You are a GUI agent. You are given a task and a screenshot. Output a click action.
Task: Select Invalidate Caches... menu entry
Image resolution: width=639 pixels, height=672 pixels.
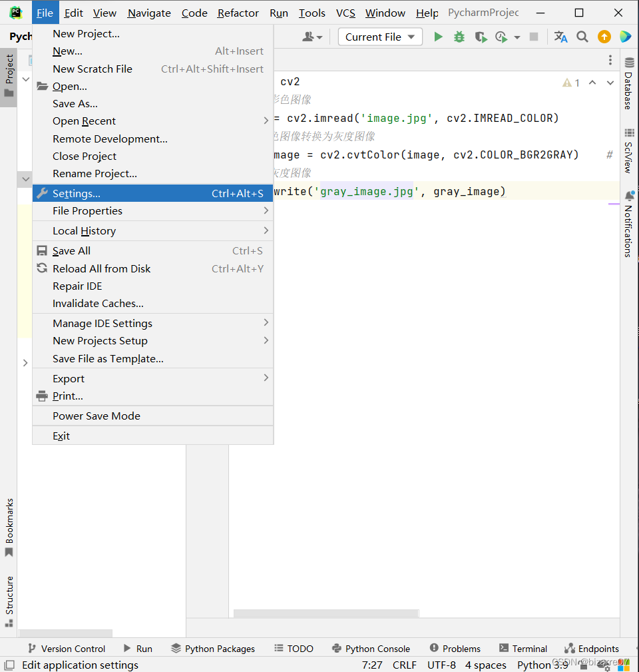tap(153, 304)
